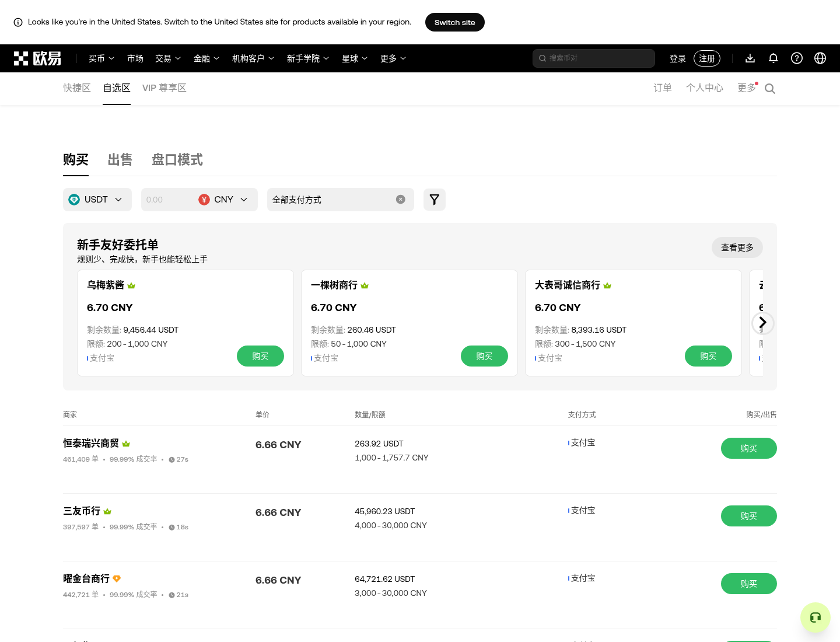The width and height of the screenshot is (840, 642).
Task: Buy from 恒泰瑞兴商贸 row
Action: pyautogui.click(x=749, y=448)
